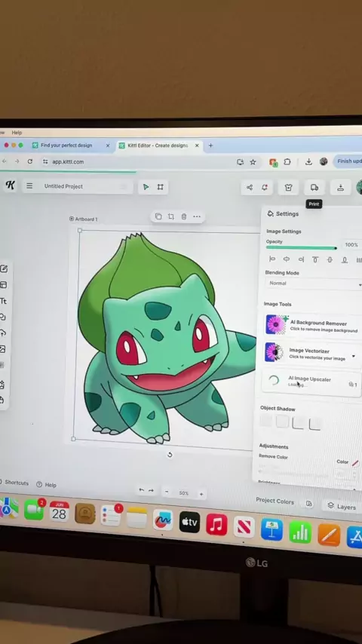362x644 pixels.
Task: Open Project Colors
Action: point(275,501)
